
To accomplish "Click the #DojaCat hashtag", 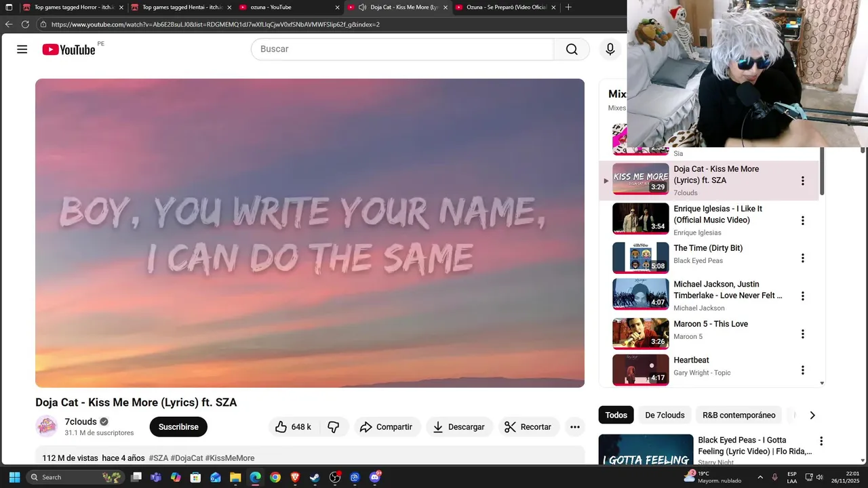I will tap(186, 458).
